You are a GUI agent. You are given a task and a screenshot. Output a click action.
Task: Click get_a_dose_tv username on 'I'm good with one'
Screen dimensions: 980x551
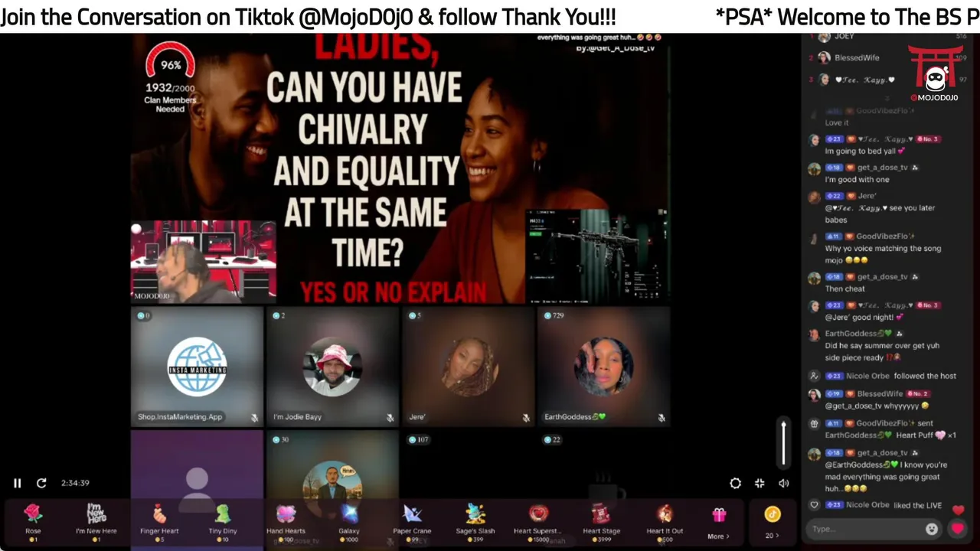[x=883, y=168]
